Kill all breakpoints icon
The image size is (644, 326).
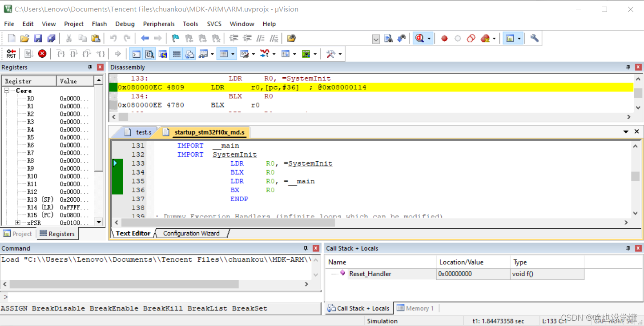pos(485,38)
